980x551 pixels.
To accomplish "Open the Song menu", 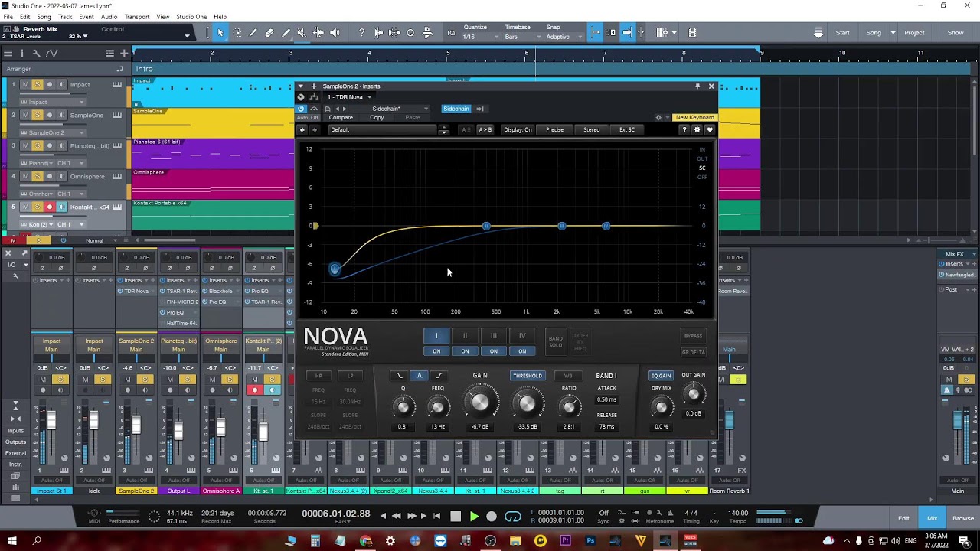I will 44,17.
